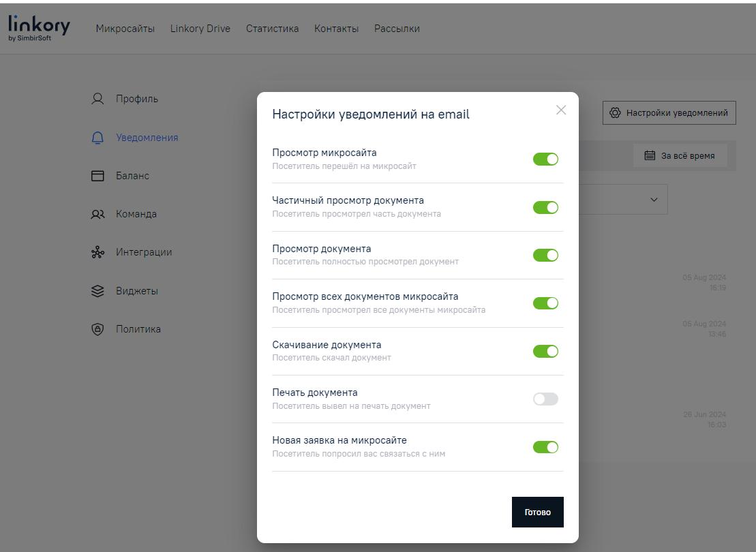
Task: Click the bell icon next to Уведомления
Action: pos(97,138)
